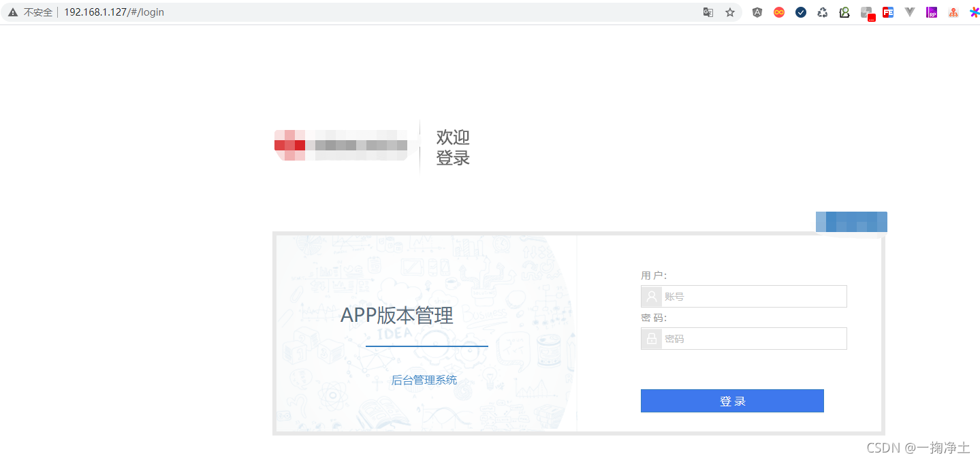Open the JSON magnifier extension icon
980x460 pixels.
[x=844, y=12]
